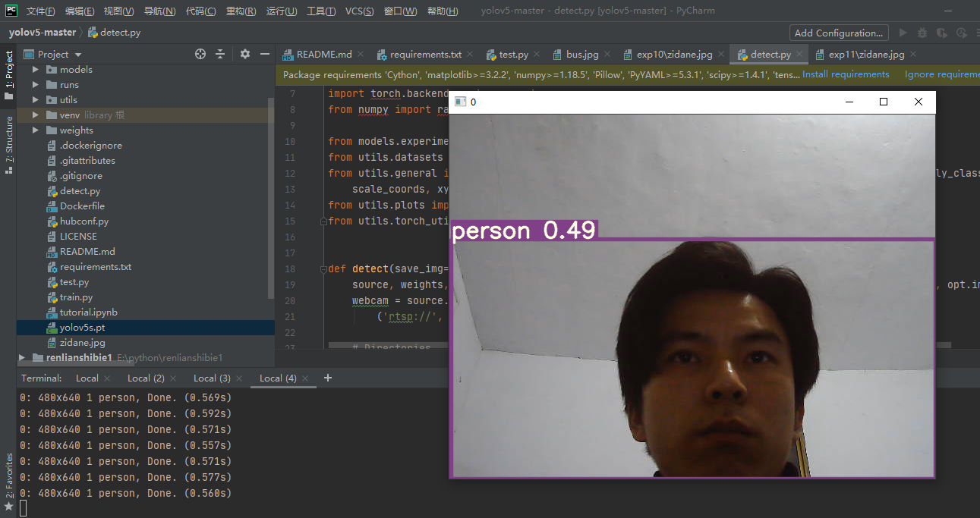The width and height of the screenshot is (980, 518).
Task: Click Install requirements link
Action: coord(846,74)
